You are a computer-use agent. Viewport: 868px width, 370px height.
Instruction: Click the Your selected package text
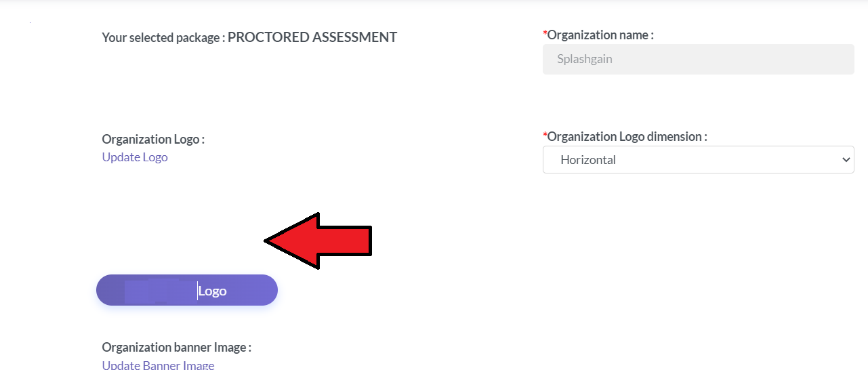[163, 37]
